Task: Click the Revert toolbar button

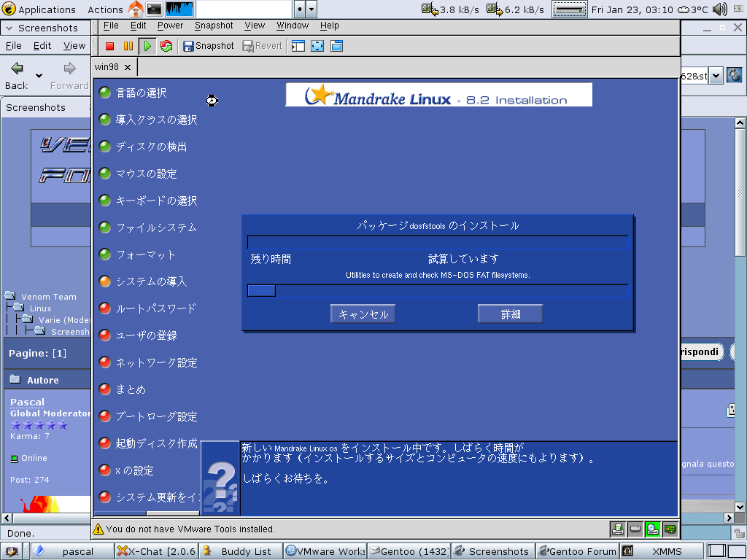Action: click(x=262, y=46)
